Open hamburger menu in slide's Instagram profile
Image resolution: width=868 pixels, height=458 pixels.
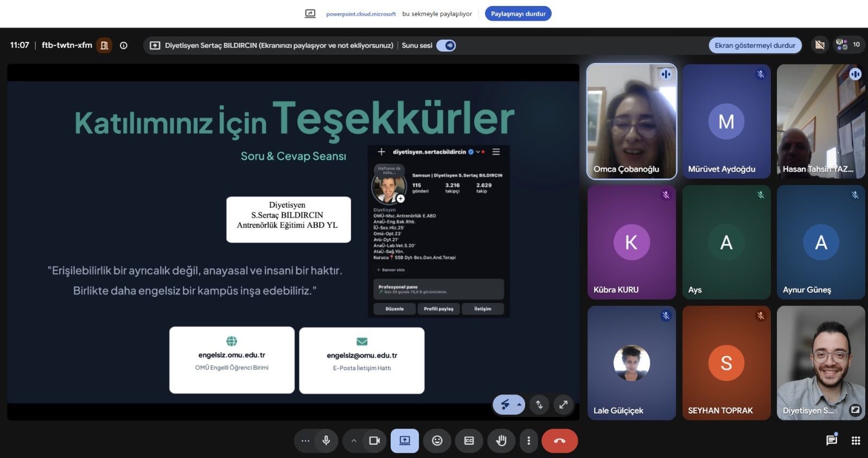point(496,152)
